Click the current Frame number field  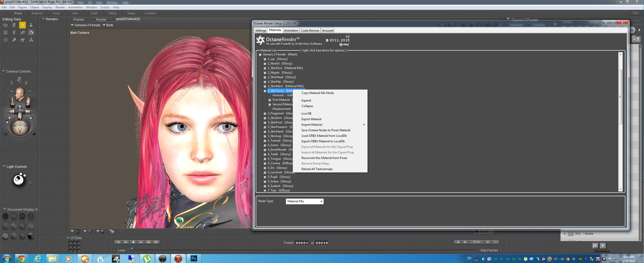click(302, 243)
